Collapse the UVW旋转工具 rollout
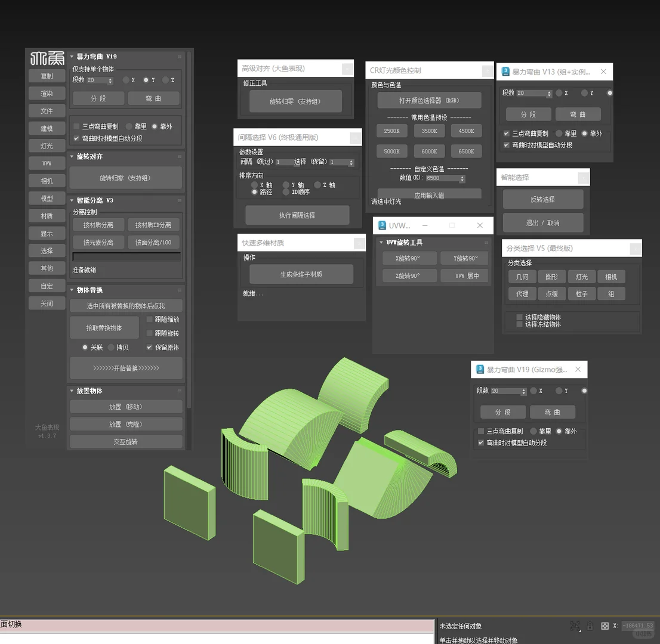This screenshot has height=644, width=660. pos(381,242)
